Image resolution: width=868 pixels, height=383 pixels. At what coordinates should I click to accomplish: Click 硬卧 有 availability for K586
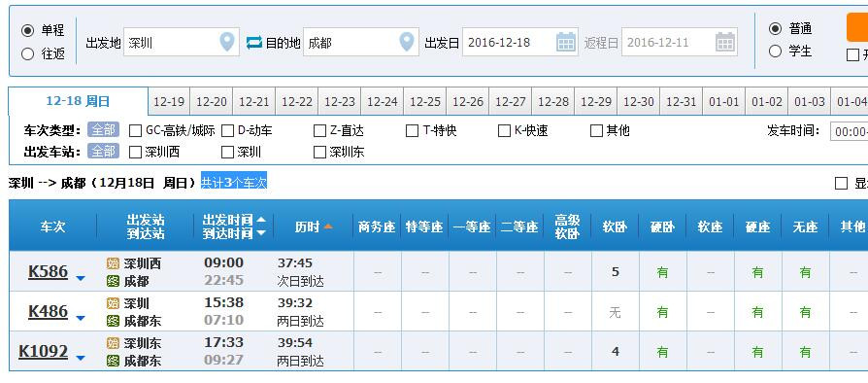[x=662, y=272]
